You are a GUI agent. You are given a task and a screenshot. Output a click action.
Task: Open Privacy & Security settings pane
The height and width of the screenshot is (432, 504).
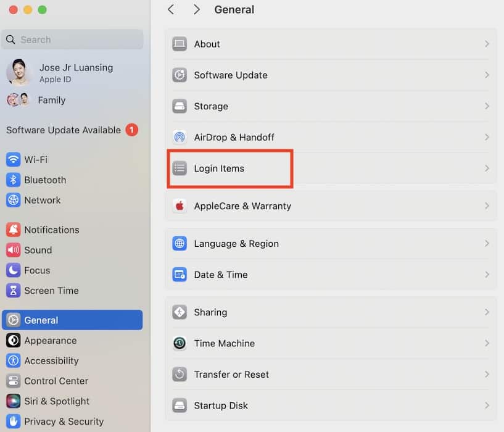click(64, 422)
